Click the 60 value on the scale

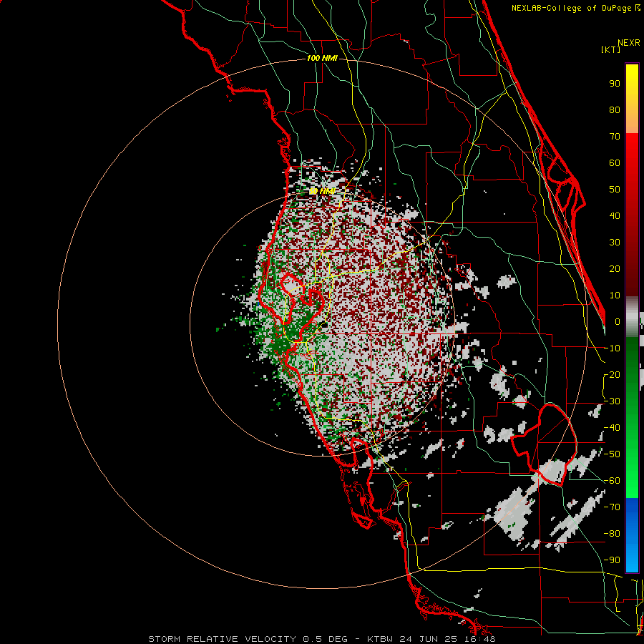pos(615,162)
